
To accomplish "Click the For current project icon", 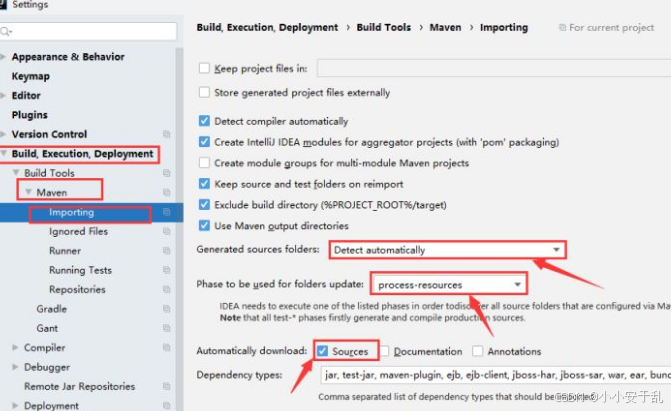I will tap(562, 27).
